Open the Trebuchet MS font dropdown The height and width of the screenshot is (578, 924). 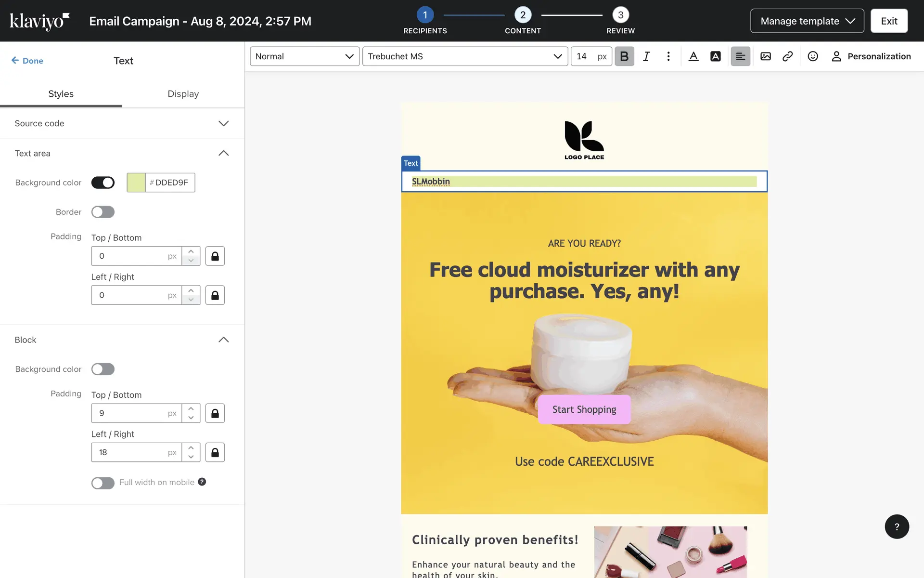(464, 56)
